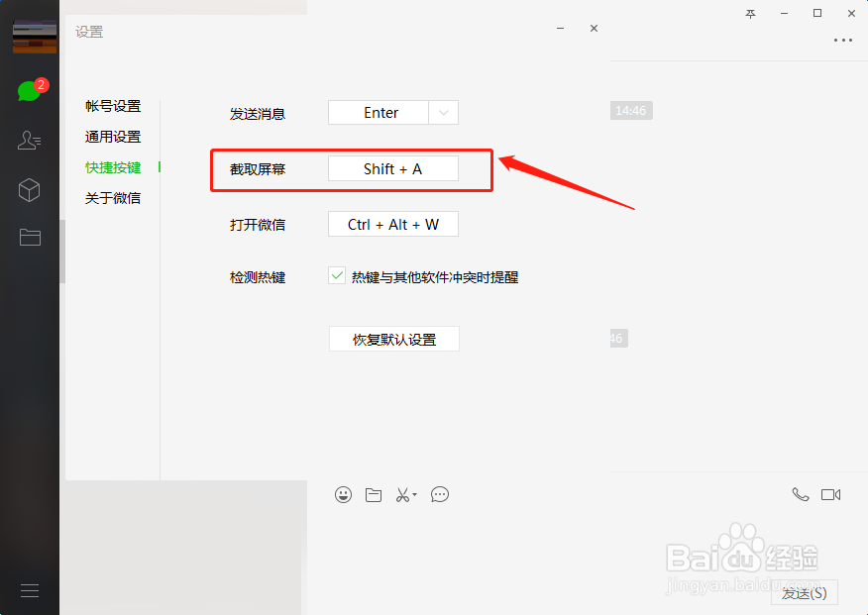Click the 检测热键 label
This screenshot has height=615, width=868.
click(x=258, y=277)
